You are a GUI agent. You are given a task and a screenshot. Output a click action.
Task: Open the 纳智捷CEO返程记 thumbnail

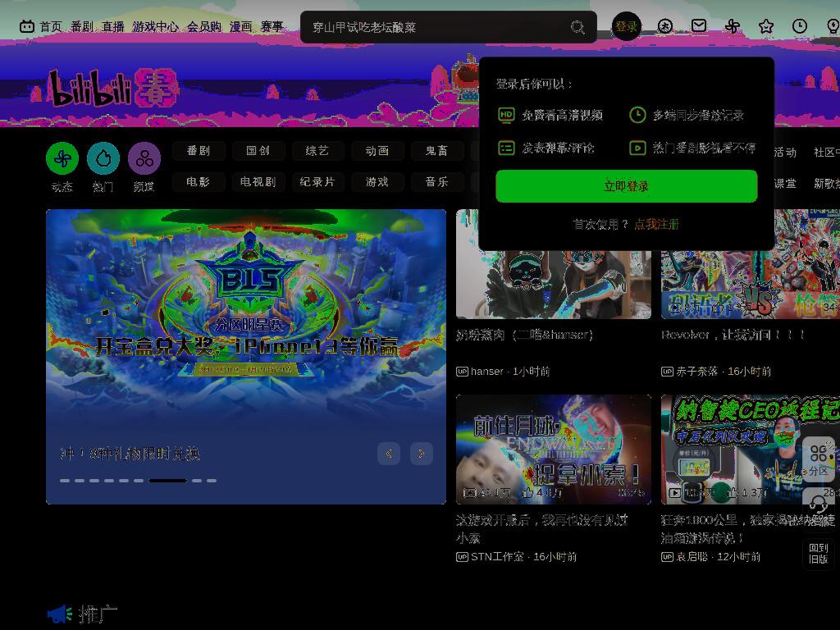click(x=750, y=450)
